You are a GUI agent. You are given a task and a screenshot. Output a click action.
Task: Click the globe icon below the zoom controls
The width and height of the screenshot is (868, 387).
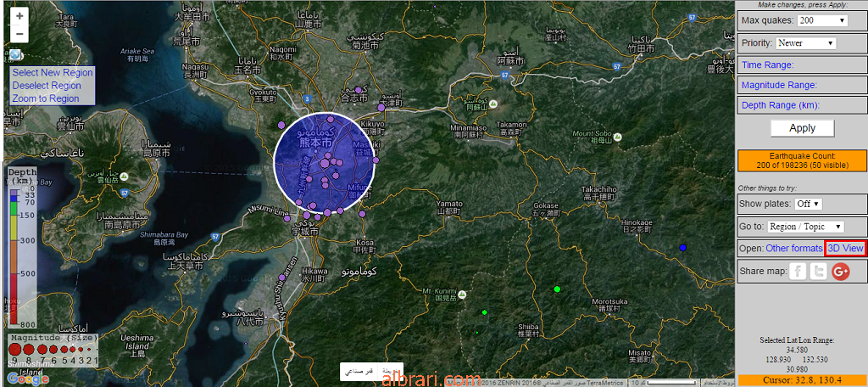(15, 54)
